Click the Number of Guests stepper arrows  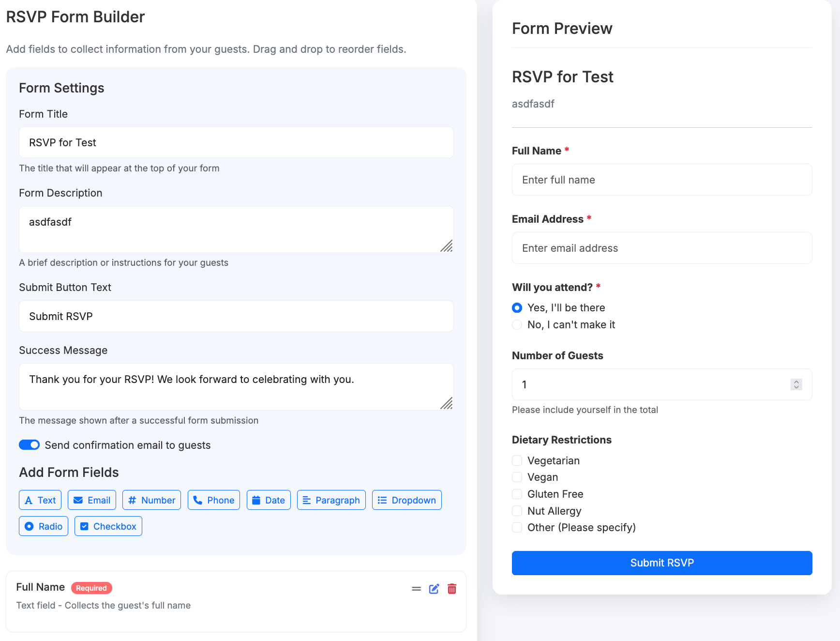[796, 384]
